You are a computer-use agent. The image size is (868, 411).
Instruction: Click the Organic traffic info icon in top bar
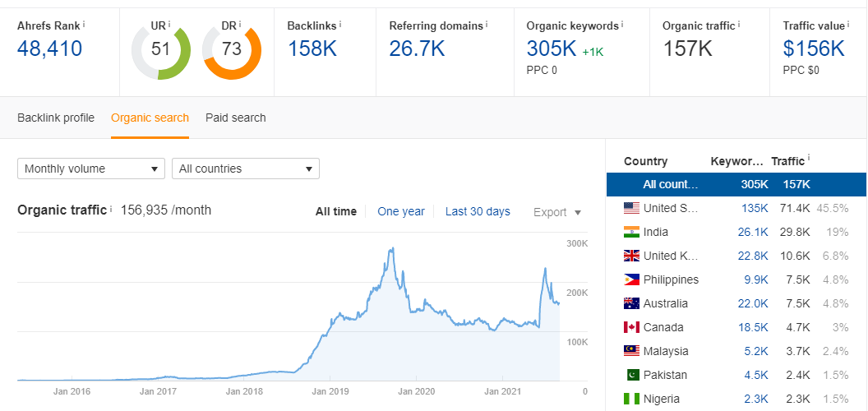[x=738, y=24]
